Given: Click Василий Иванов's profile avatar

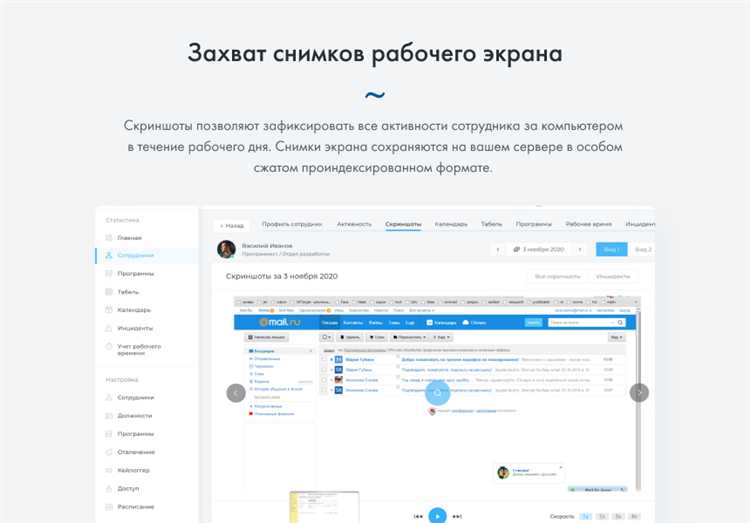Looking at the screenshot, I should tap(226, 249).
